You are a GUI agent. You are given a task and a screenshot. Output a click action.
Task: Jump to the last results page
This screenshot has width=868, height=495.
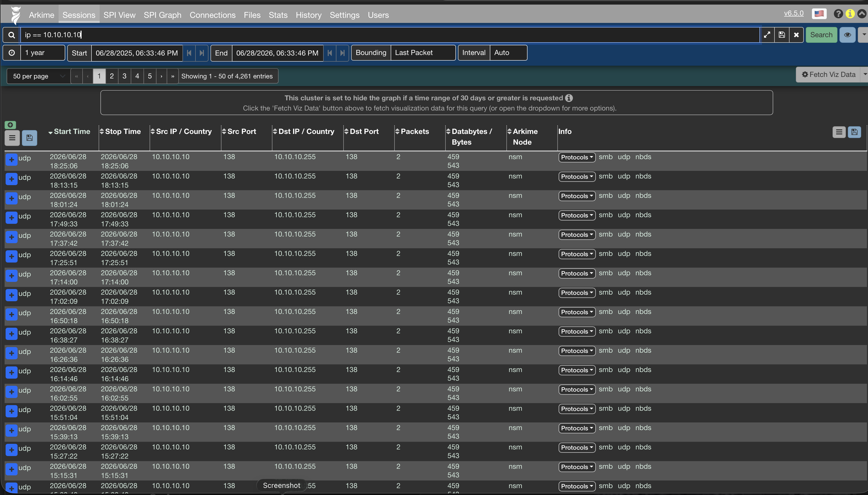[173, 76]
